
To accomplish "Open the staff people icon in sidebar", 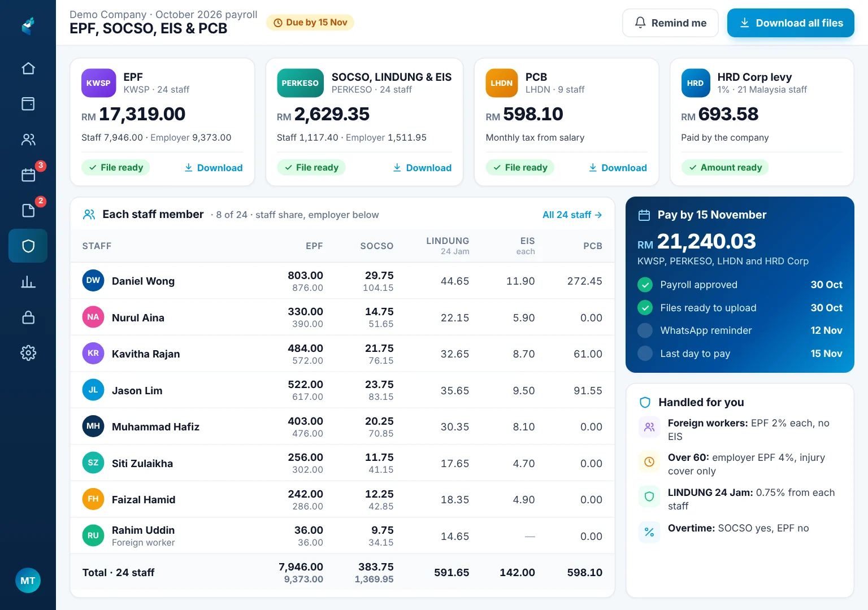I will point(28,140).
